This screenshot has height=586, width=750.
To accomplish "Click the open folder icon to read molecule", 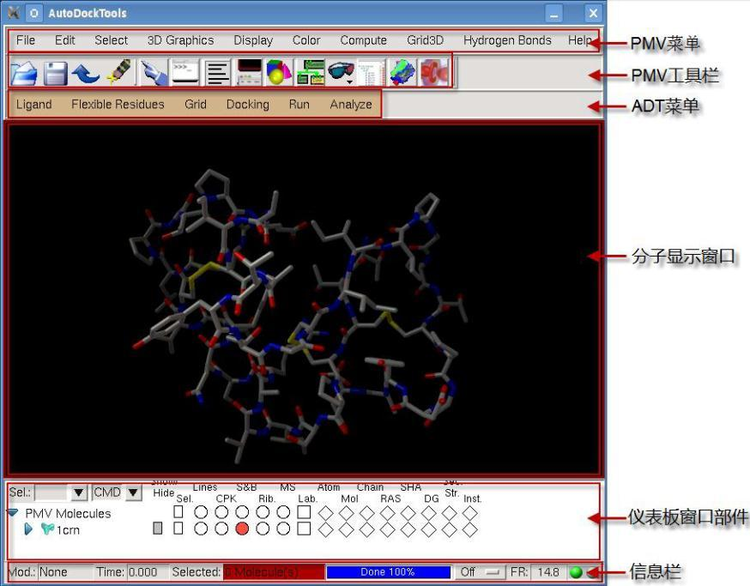I will pyautogui.click(x=24, y=73).
